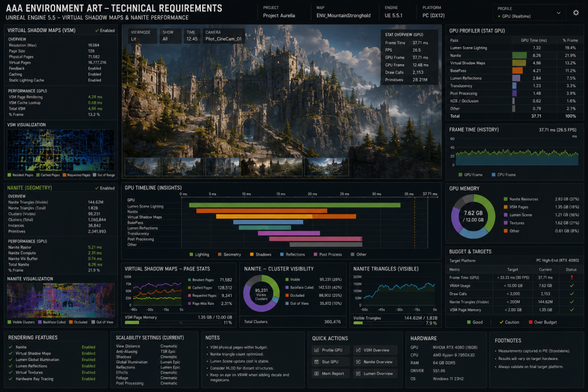
Task: Toggle the Nanite rendering feature checkmark
Action: [10, 347]
